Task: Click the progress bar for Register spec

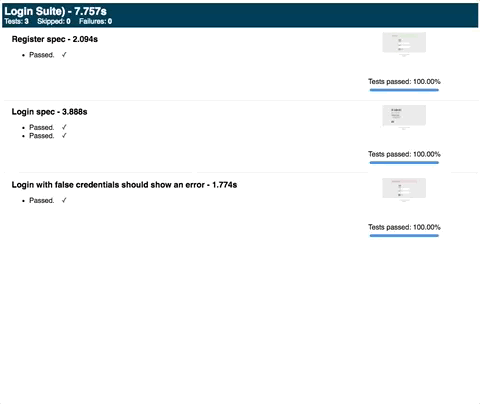Action: point(404,90)
